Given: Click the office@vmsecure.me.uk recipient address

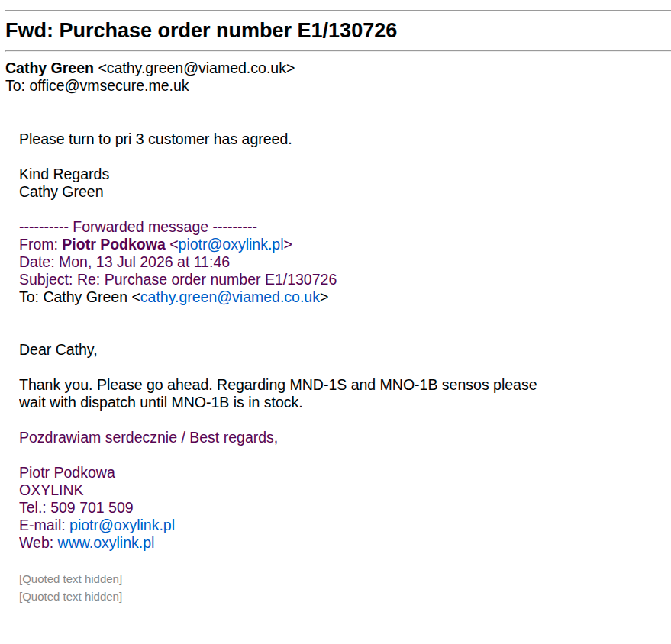Looking at the screenshot, I should pyautogui.click(x=109, y=85).
